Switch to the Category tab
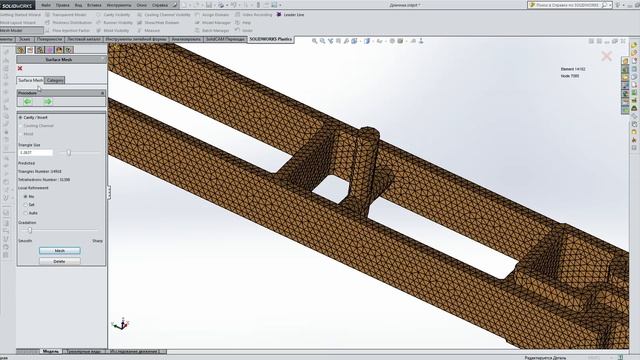640x360 pixels. tap(55, 80)
